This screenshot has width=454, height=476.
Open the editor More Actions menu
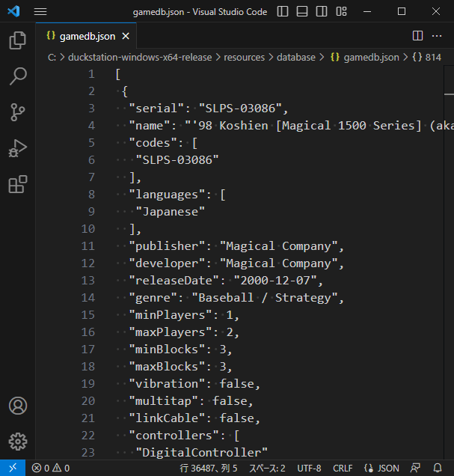click(x=437, y=36)
